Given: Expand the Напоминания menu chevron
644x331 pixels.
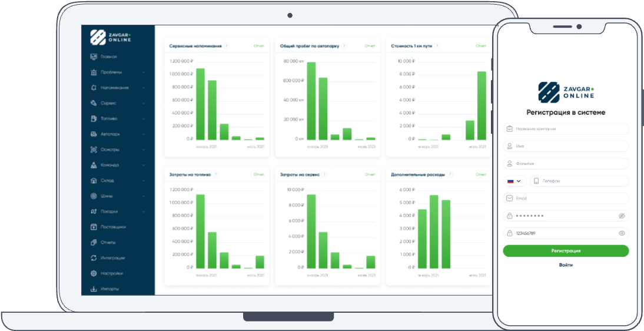Looking at the screenshot, I should click(144, 88).
